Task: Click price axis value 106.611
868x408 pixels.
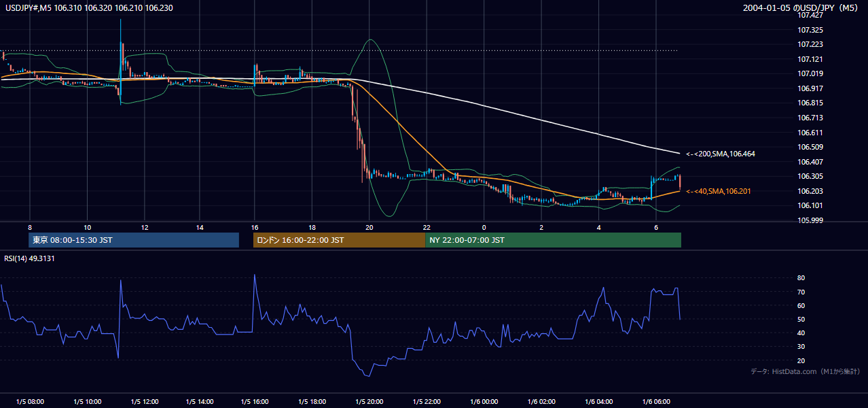Action: pos(811,133)
